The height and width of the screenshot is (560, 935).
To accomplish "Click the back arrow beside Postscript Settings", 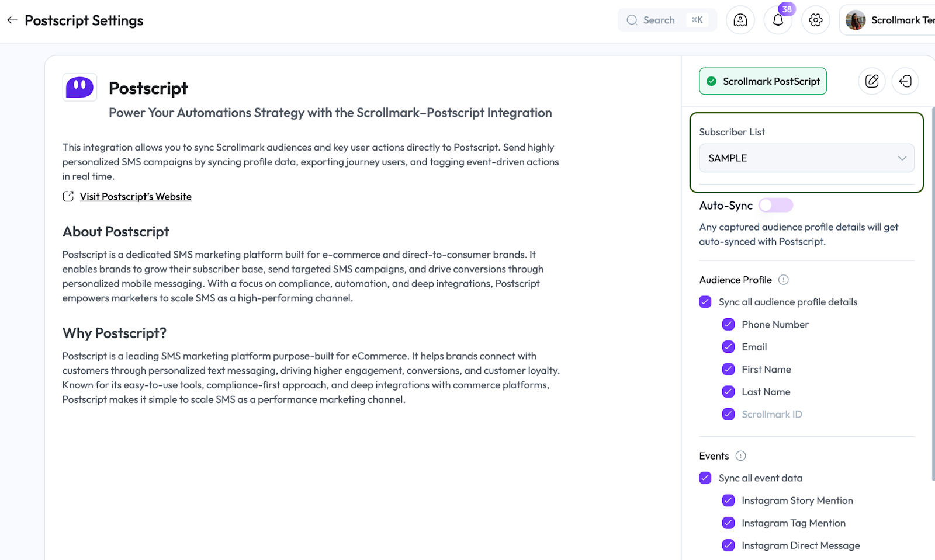I will click(x=12, y=20).
